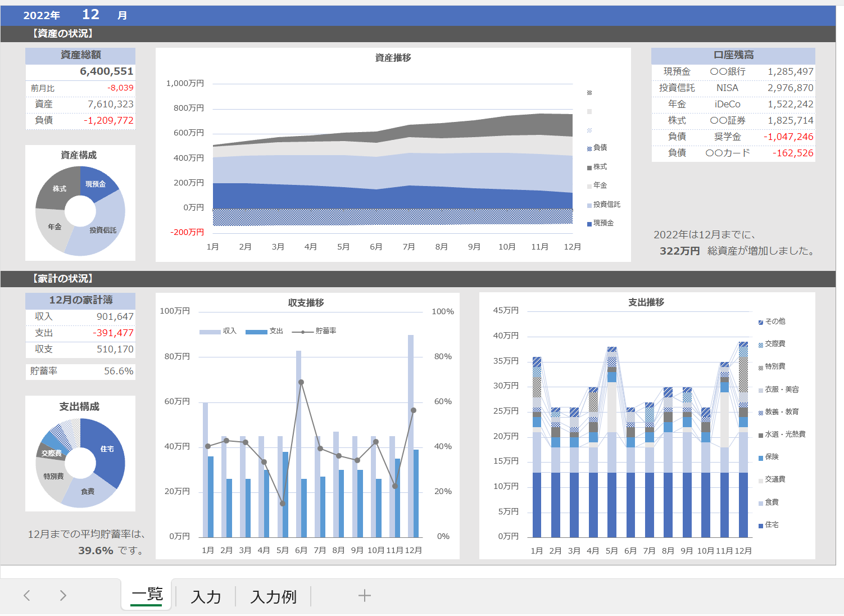
Task: Click the 交際費 legend marker in 支出推移 chart
Action: tap(761, 345)
